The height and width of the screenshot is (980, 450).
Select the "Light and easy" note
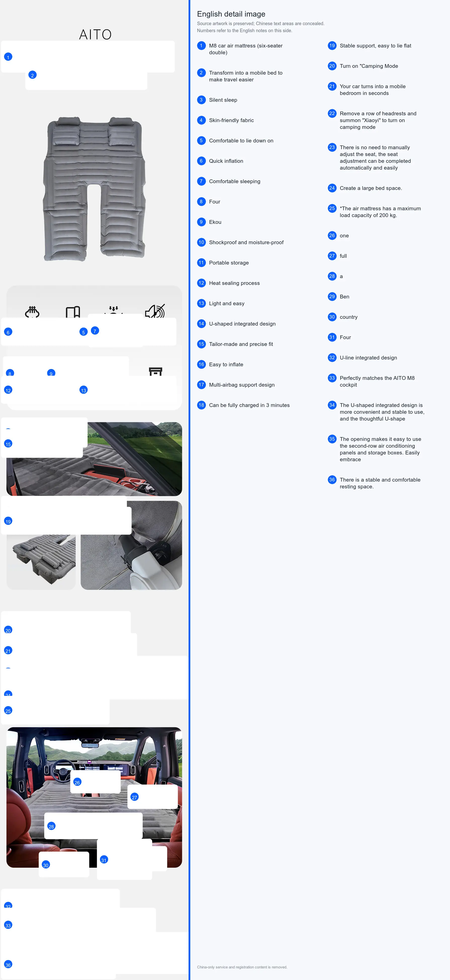click(227, 303)
